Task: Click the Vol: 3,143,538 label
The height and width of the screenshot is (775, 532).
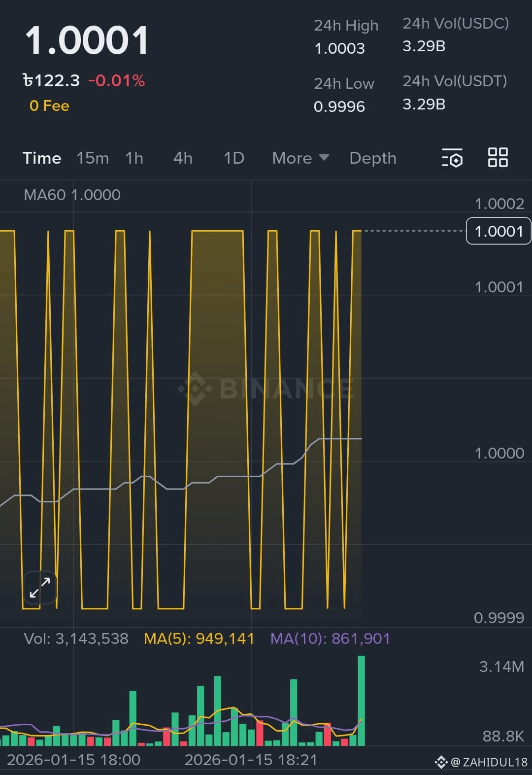Action: tap(76, 639)
